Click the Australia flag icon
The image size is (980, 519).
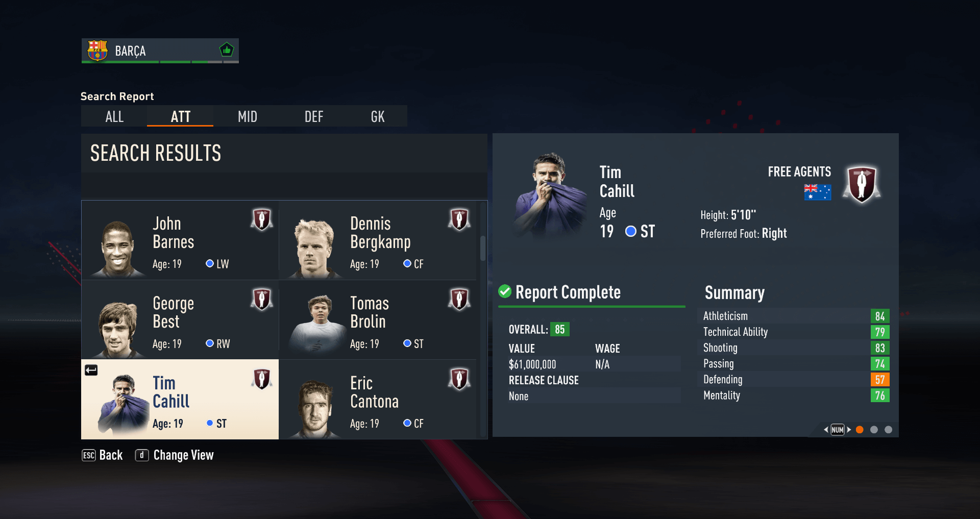tap(817, 192)
